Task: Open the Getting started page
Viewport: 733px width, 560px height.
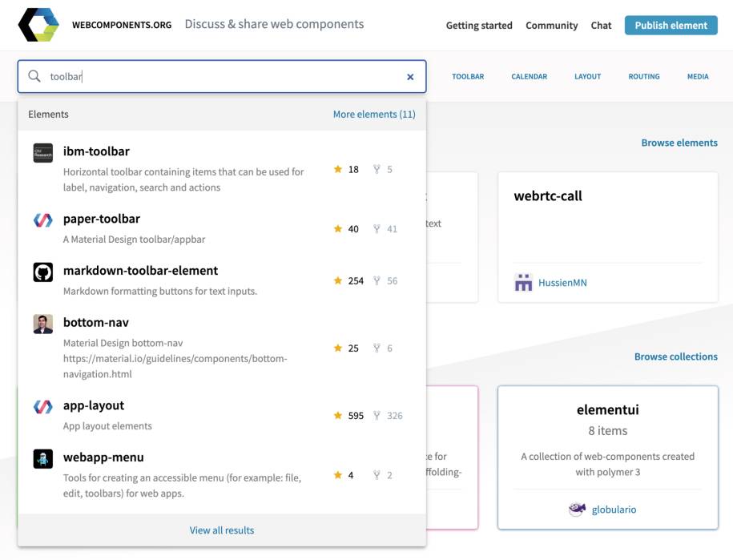Action: click(x=479, y=26)
